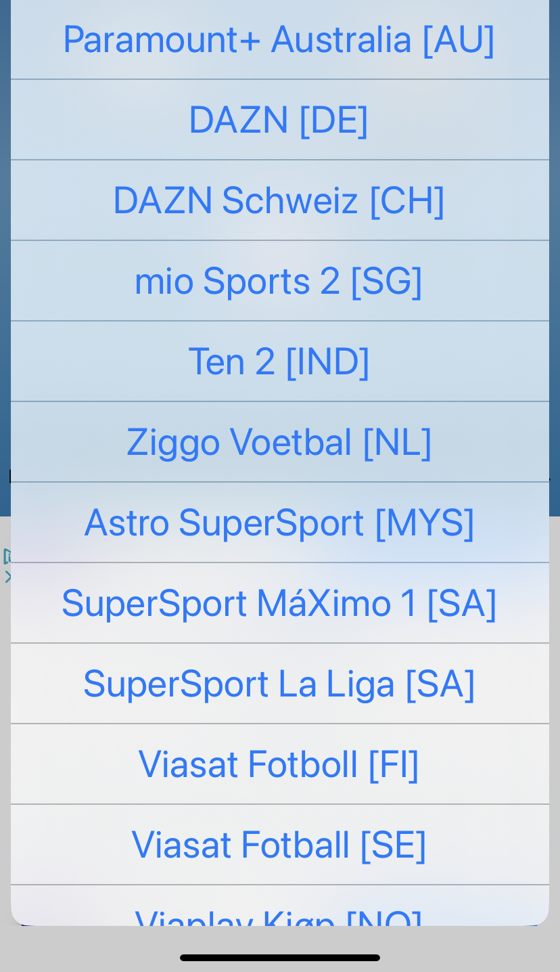Pick the Swiss [CH] broadcaster row
Screen dimensions: 560x972
point(279,200)
